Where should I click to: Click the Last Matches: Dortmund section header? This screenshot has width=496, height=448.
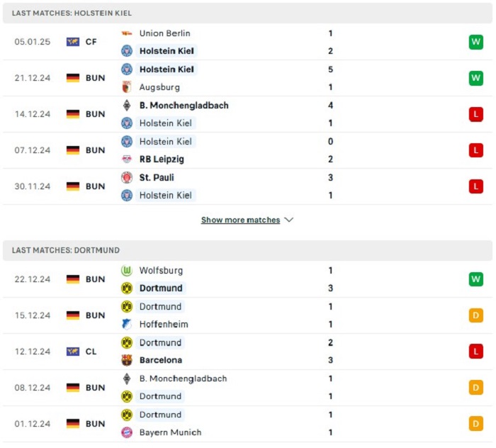click(247, 250)
